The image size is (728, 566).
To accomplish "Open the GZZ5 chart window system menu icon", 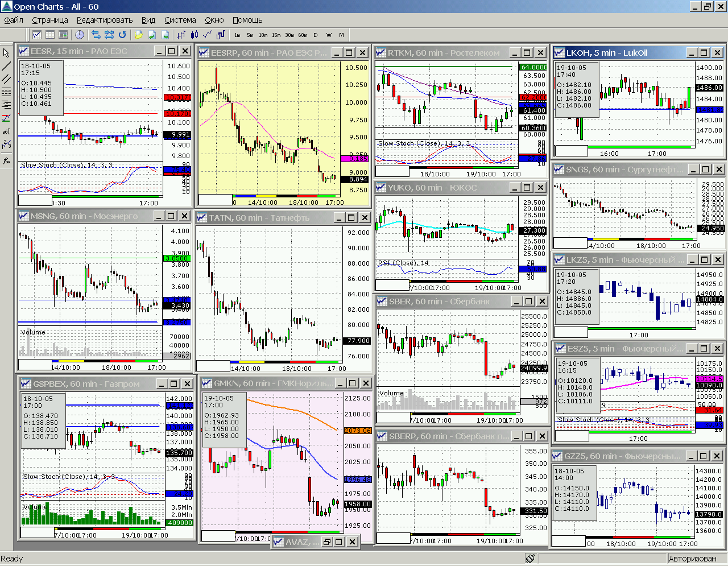I will (x=558, y=456).
